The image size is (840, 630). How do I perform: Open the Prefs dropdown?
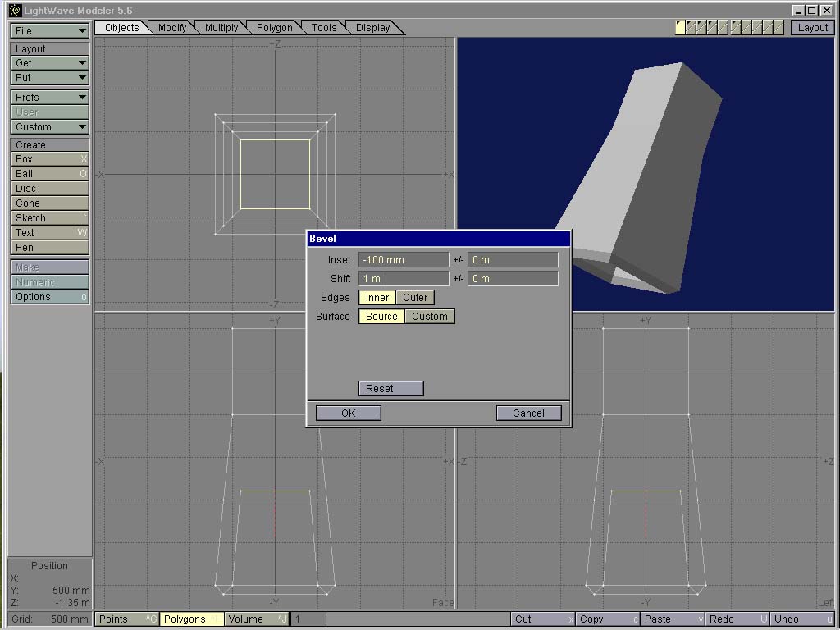pos(49,97)
